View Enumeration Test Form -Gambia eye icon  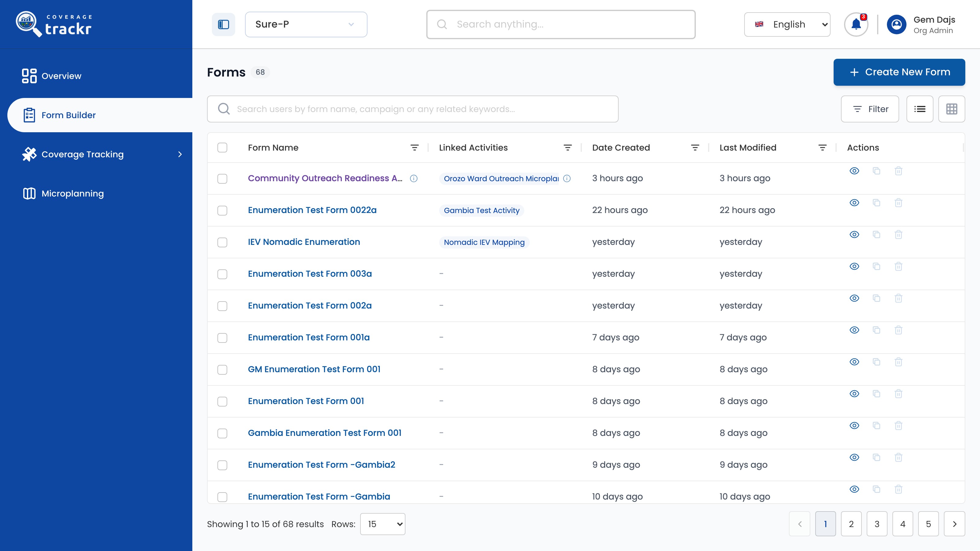[x=854, y=489]
